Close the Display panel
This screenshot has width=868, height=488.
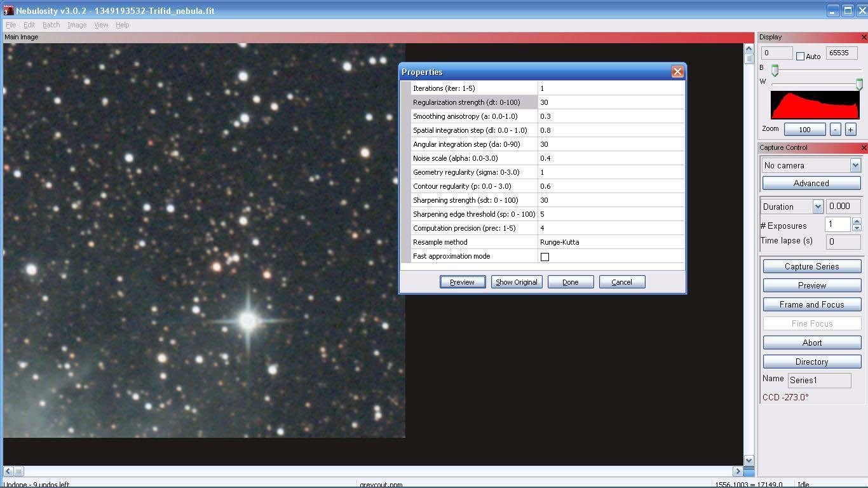[x=863, y=37]
